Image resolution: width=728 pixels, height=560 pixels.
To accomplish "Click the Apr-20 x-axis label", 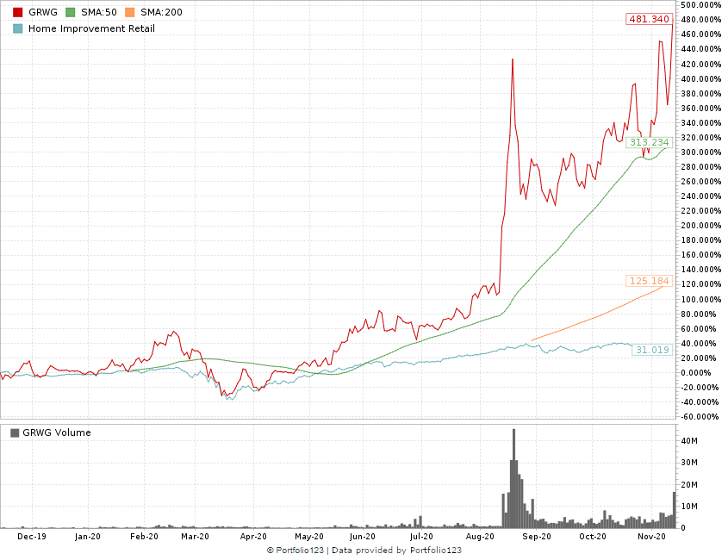I will pyautogui.click(x=253, y=537).
